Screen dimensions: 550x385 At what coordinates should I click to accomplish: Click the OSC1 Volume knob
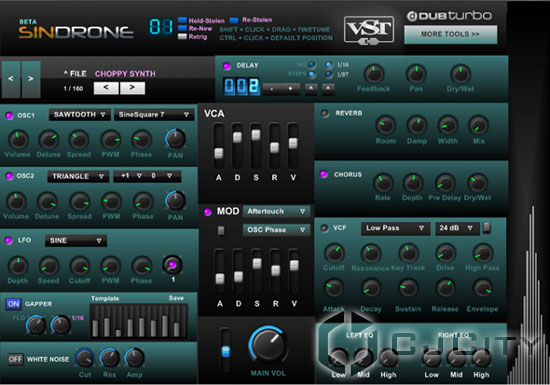pyautogui.click(x=18, y=140)
